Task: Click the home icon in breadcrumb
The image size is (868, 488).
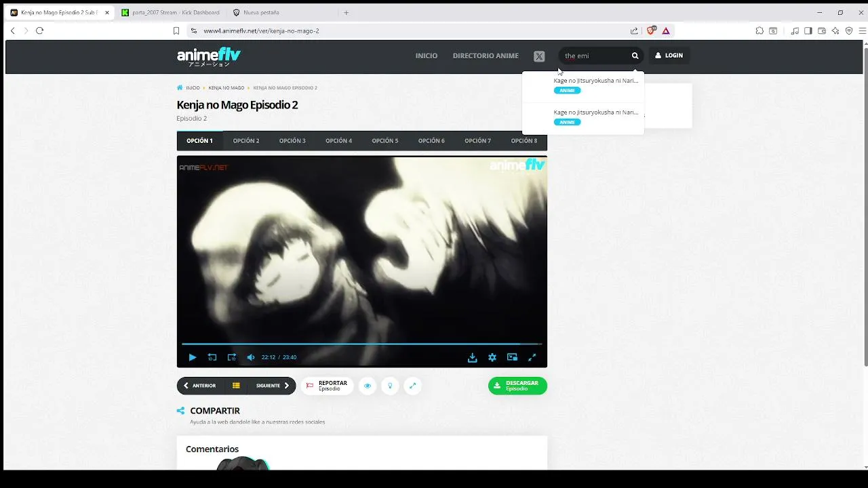Action: click(180, 87)
